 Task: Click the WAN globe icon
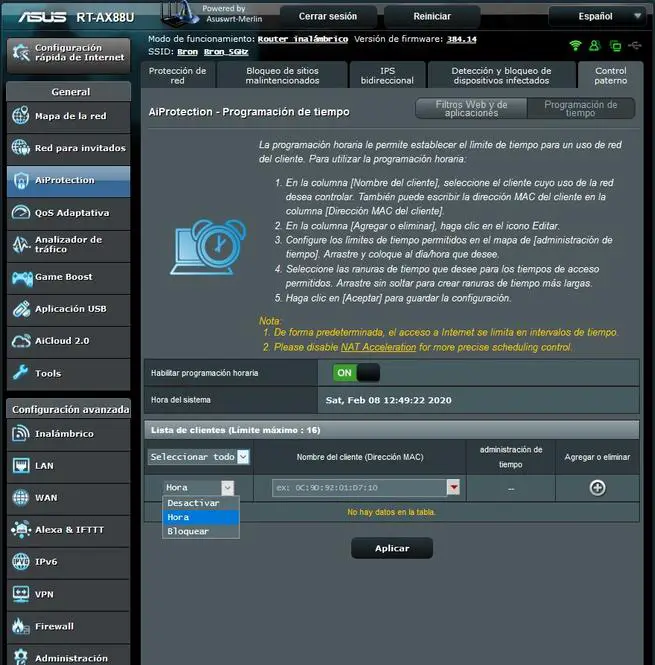[x=20, y=497]
